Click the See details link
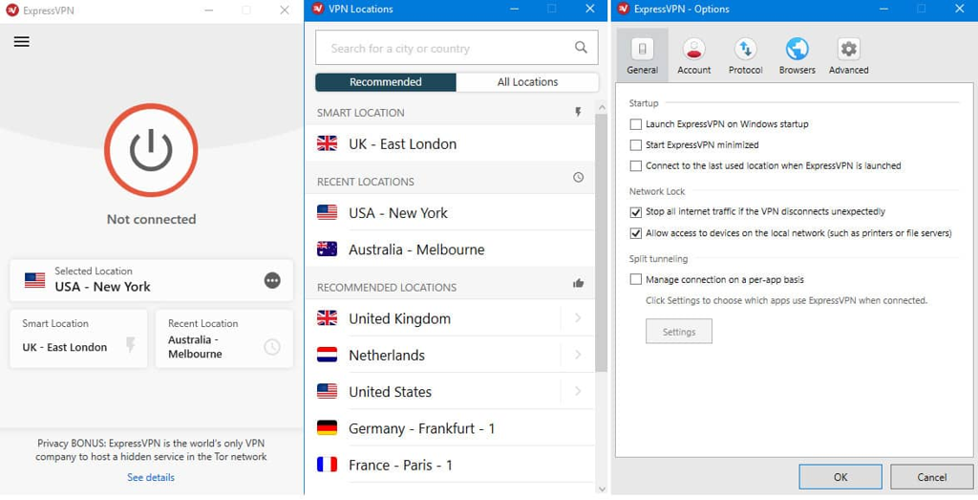 point(151,478)
